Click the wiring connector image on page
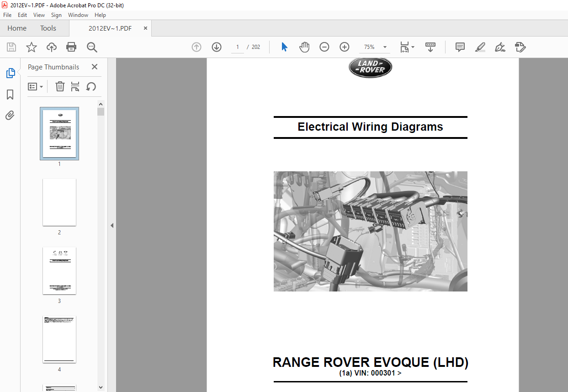568x392 pixels. [x=371, y=231]
